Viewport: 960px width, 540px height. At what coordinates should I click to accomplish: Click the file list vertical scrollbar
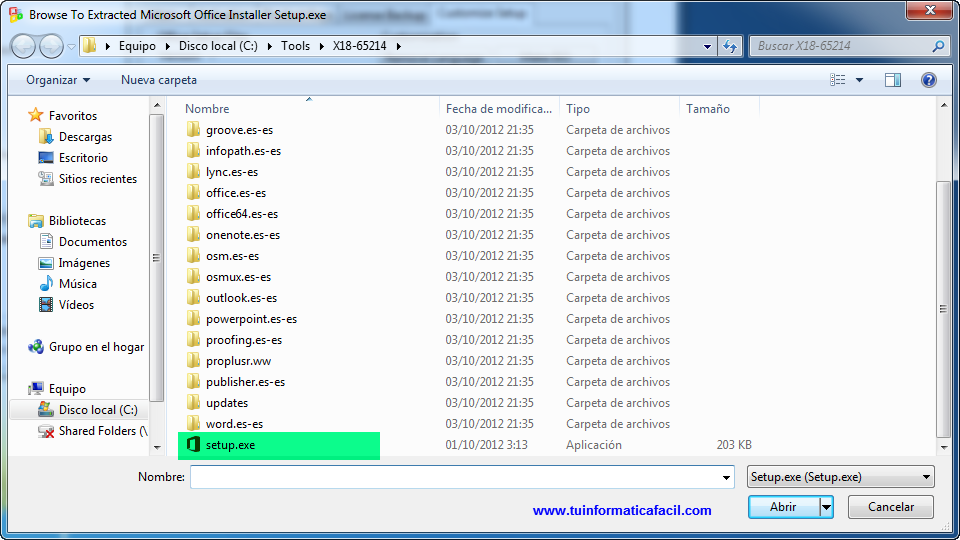(x=943, y=309)
